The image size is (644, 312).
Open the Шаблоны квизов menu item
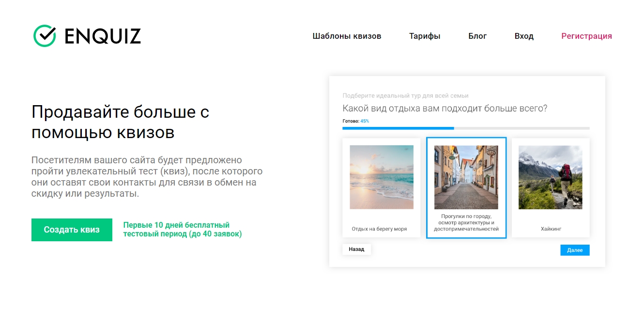click(x=347, y=36)
